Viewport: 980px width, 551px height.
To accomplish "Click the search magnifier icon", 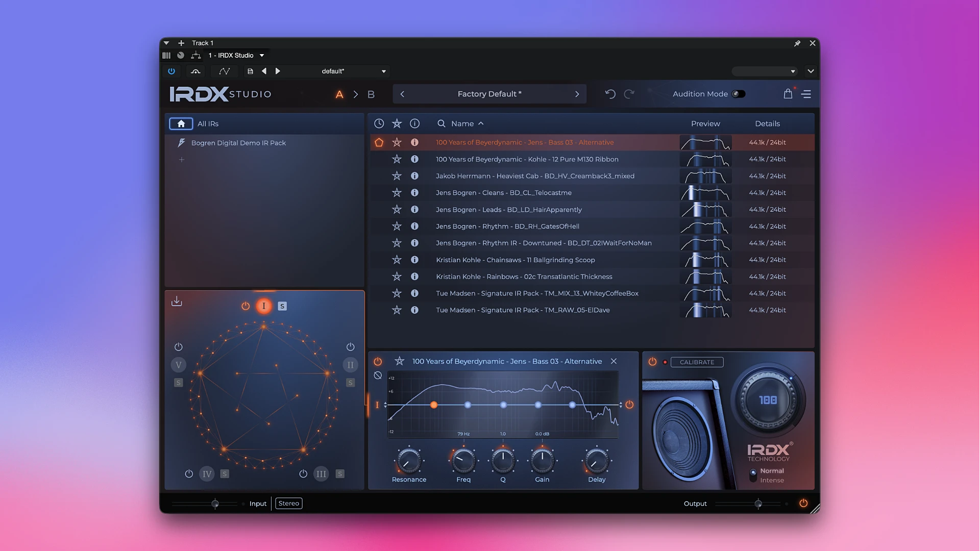I will point(442,123).
